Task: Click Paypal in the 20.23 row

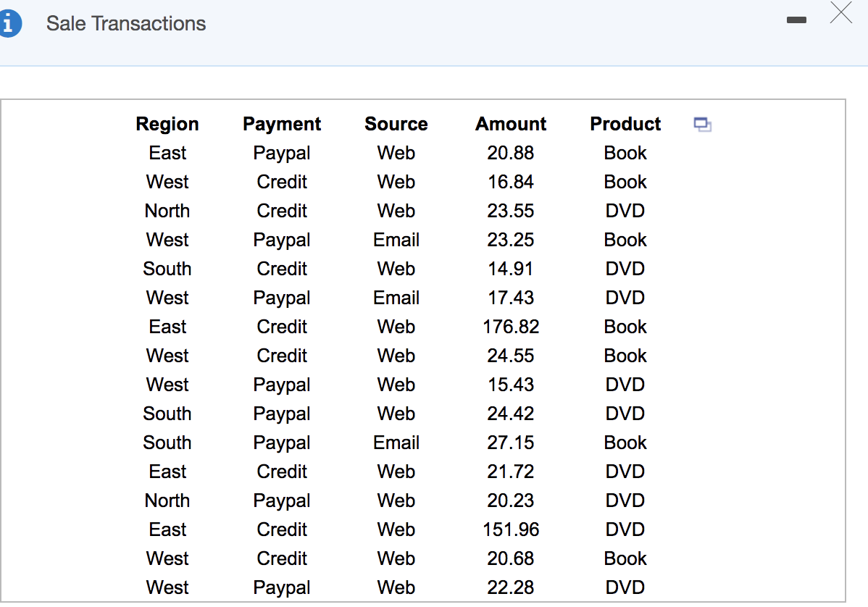Action: (282, 501)
